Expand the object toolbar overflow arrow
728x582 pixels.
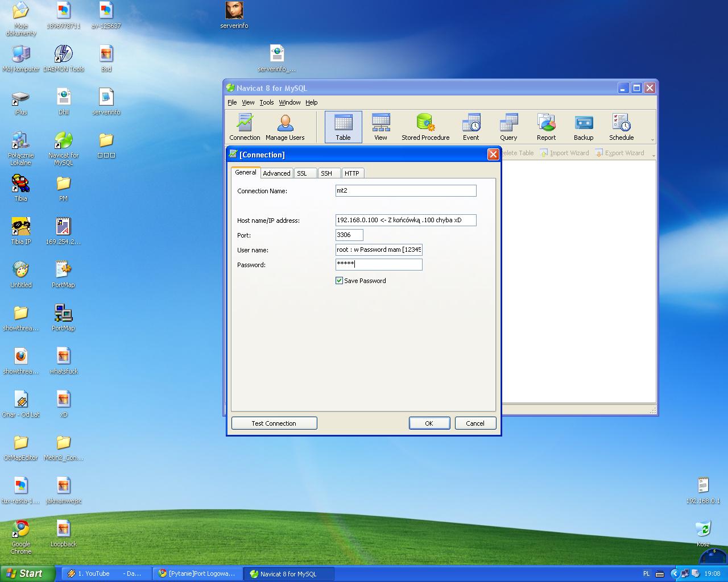tap(653, 155)
